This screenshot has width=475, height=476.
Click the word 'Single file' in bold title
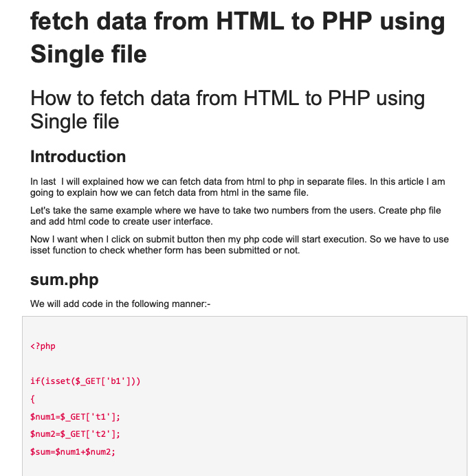[89, 54]
